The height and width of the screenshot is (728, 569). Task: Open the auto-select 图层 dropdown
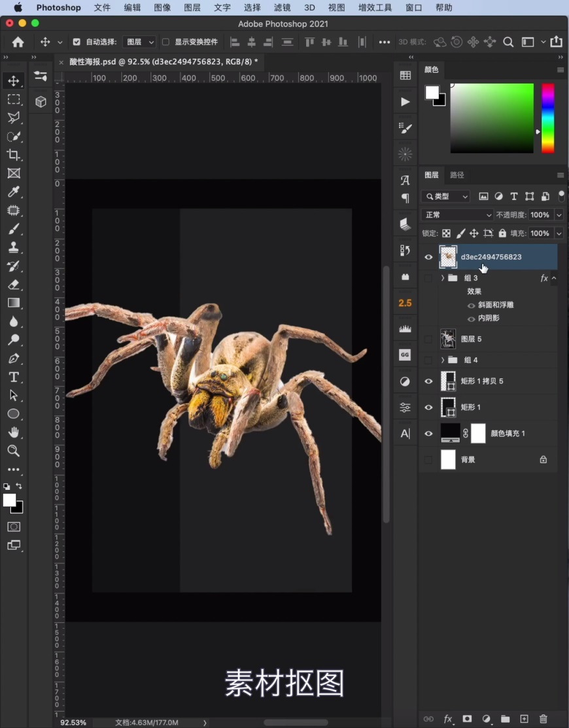[x=140, y=42]
